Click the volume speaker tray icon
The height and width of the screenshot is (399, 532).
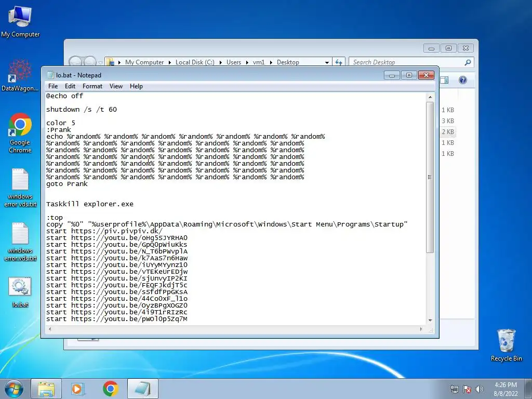[480, 389]
